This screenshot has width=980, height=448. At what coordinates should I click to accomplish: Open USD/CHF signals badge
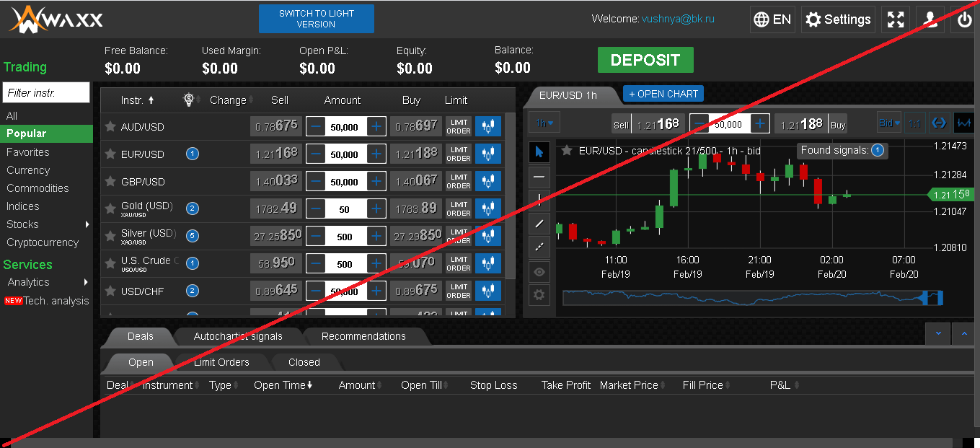[x=193, y=291]
